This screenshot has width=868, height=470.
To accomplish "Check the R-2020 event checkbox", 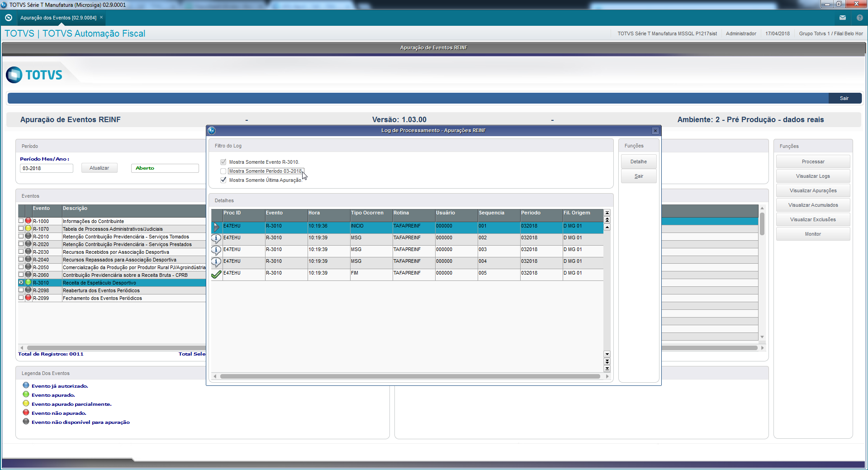I will (21, 244).
